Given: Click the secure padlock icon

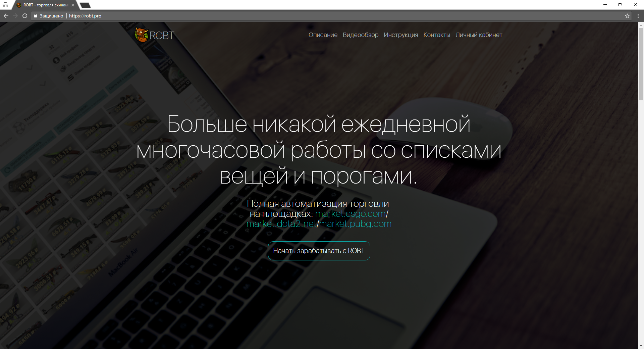Looking at the screenshot, I should (x=36, y=16).
